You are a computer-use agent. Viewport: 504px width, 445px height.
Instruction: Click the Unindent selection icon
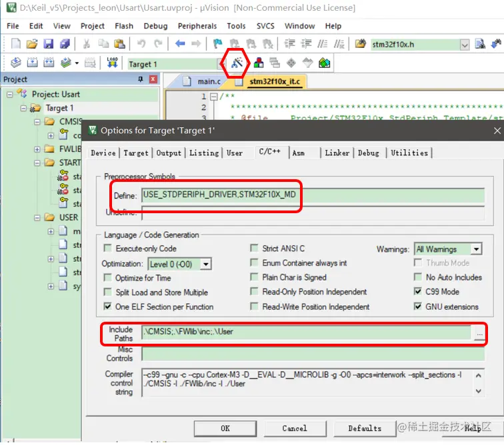point(306,43)
